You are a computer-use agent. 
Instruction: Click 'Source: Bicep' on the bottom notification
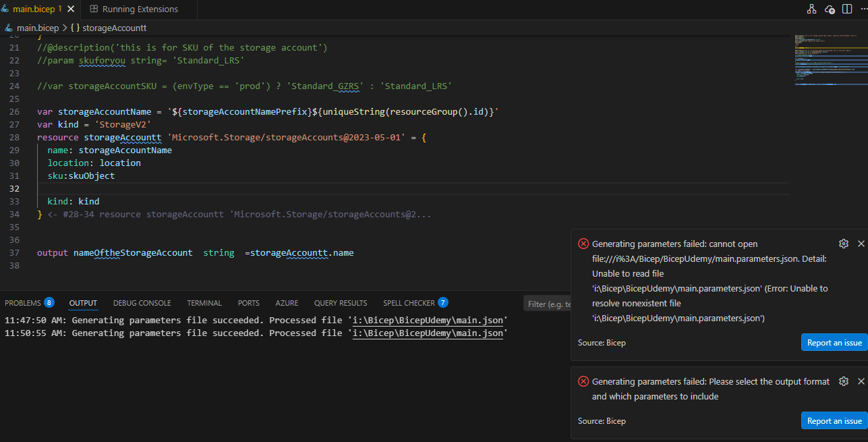[x=602, y=421]
